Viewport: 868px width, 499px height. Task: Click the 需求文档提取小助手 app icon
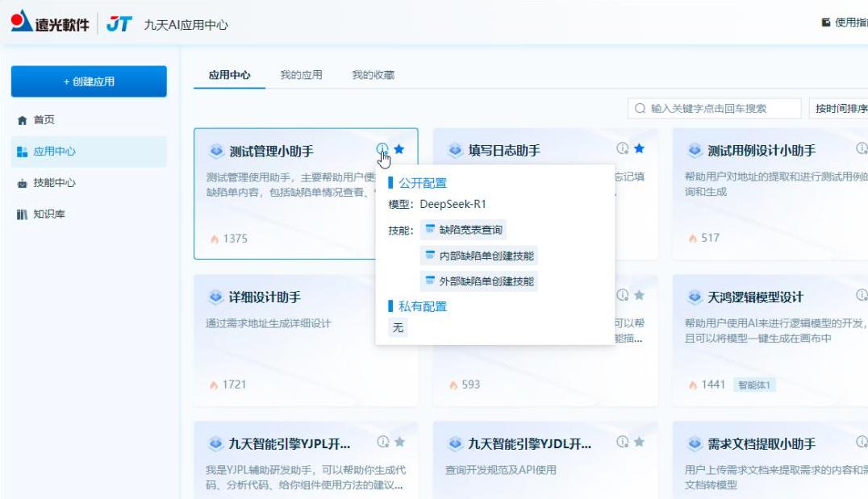(695, 443)
